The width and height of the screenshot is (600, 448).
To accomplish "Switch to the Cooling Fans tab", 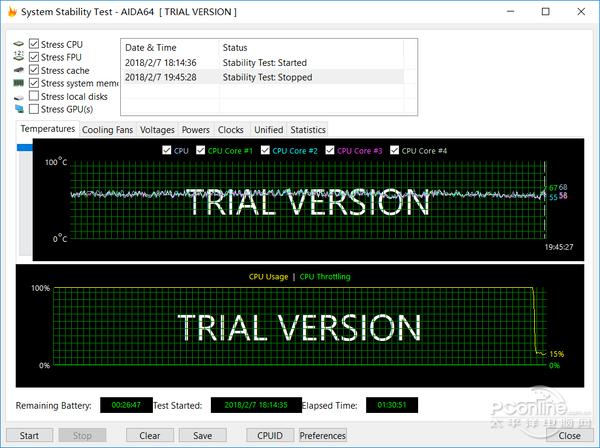I will tap(108, 130).
